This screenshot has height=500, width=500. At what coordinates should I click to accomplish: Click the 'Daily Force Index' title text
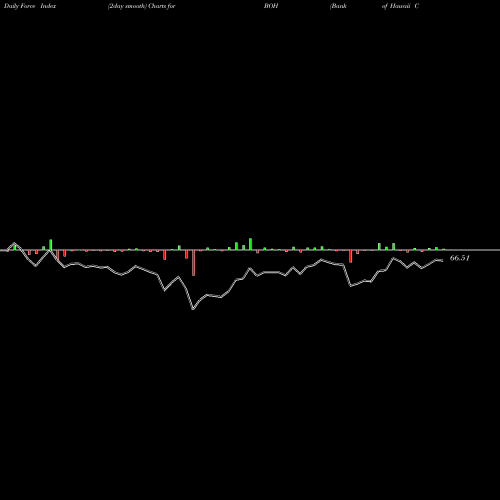(x=30, y=6)
